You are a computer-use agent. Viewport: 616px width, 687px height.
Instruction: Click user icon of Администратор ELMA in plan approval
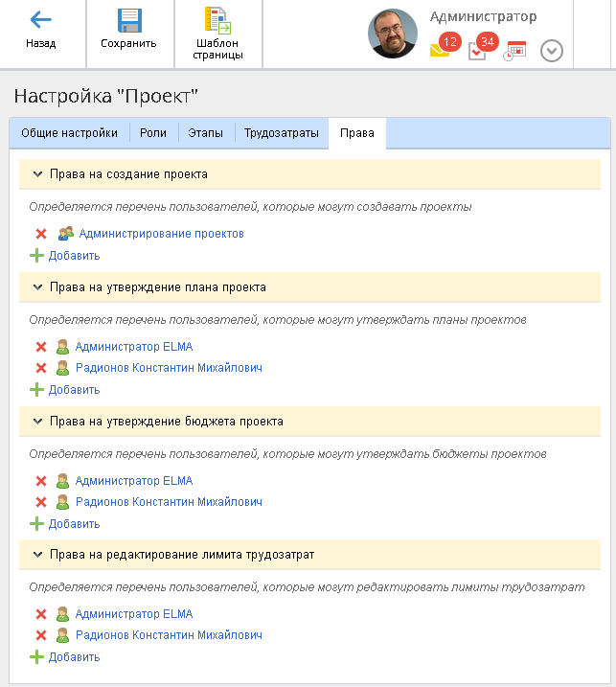62,347
